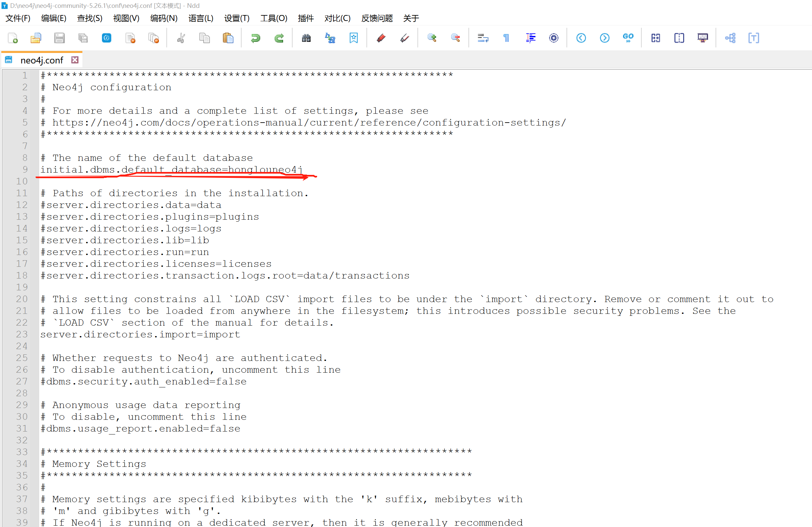The height and width of the screenshot is (527, 812).
Task: Click the open file folder icon
Action: point(36,38)
